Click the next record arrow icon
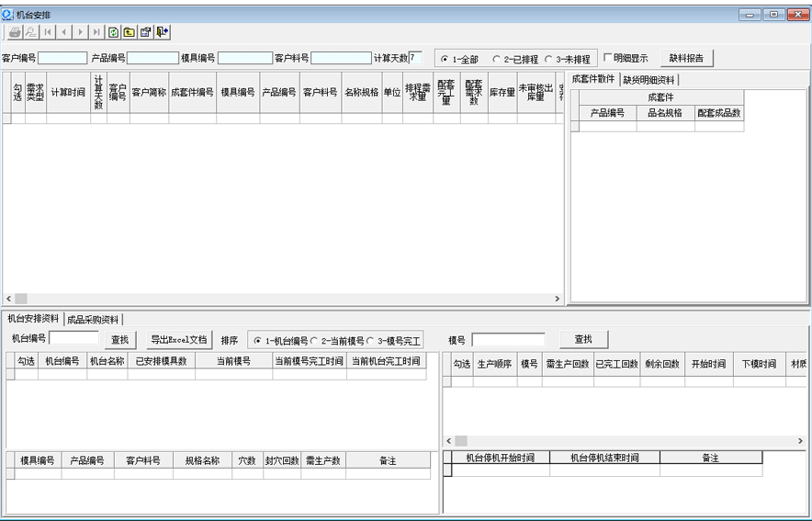Viewport: 812px width, 521px height. 80,32
